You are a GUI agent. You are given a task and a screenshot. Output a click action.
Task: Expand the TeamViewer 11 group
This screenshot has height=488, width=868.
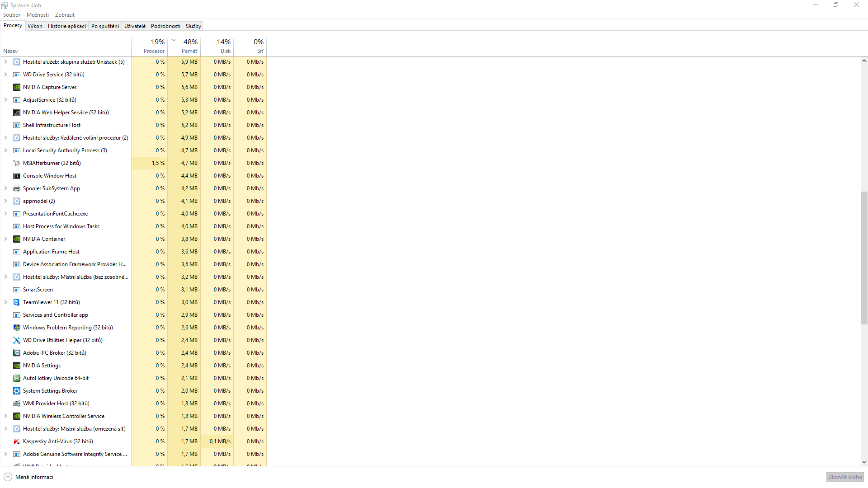coord(6,302)
